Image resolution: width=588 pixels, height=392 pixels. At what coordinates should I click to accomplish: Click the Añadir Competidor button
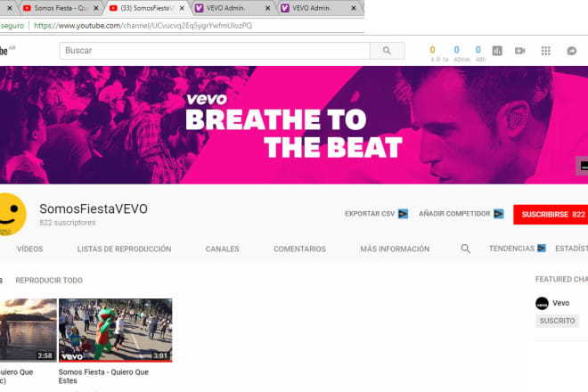pos(454,214)
